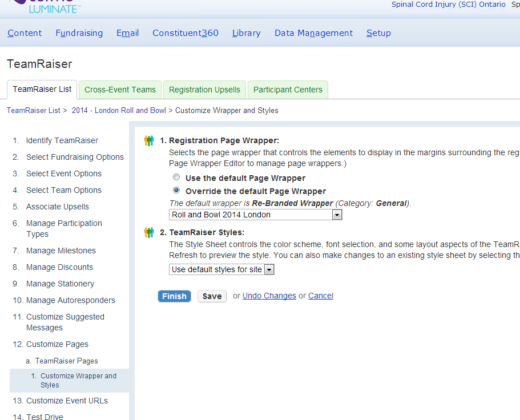Open the Library menu

click(247, 33)
